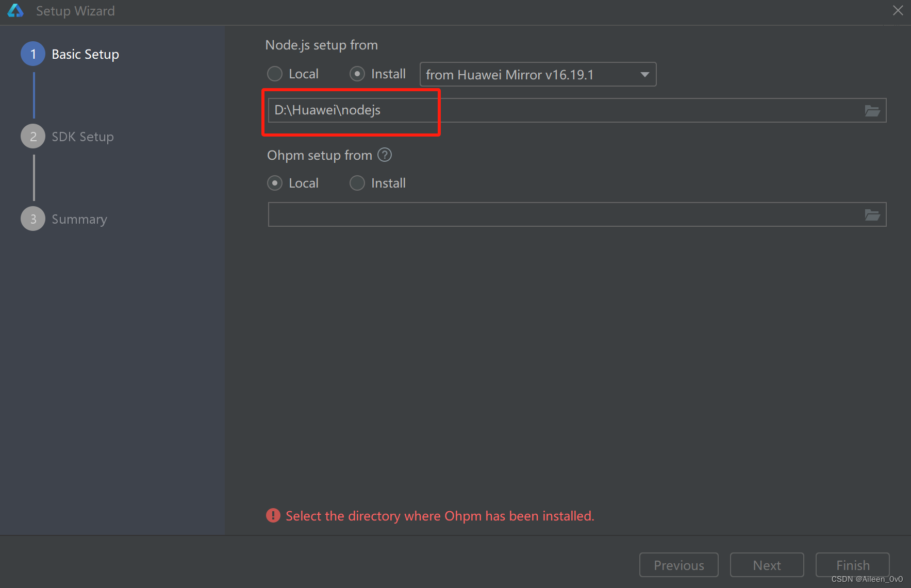Browse folder for Ohpm directory
911x588 pixels.
coord(872,215)
